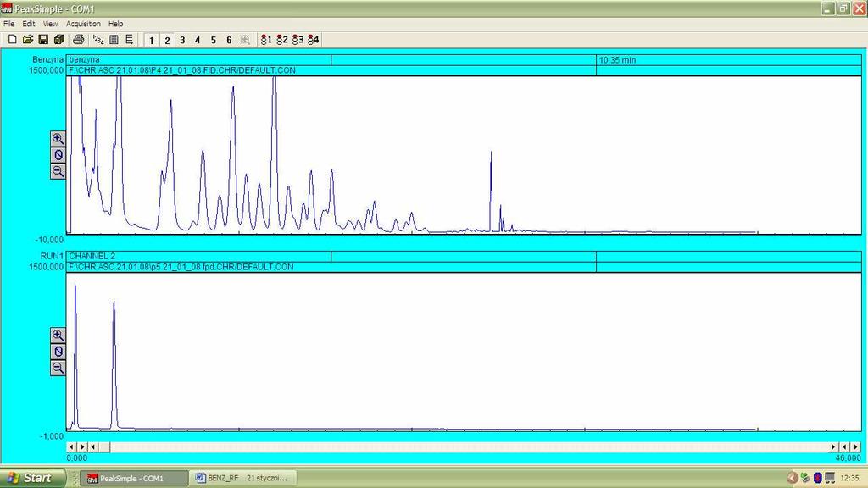Image resolution: width=868 pixels, height=488 pixels.
Task: Toggle channel 5 display button
Action: click(213, 40)
